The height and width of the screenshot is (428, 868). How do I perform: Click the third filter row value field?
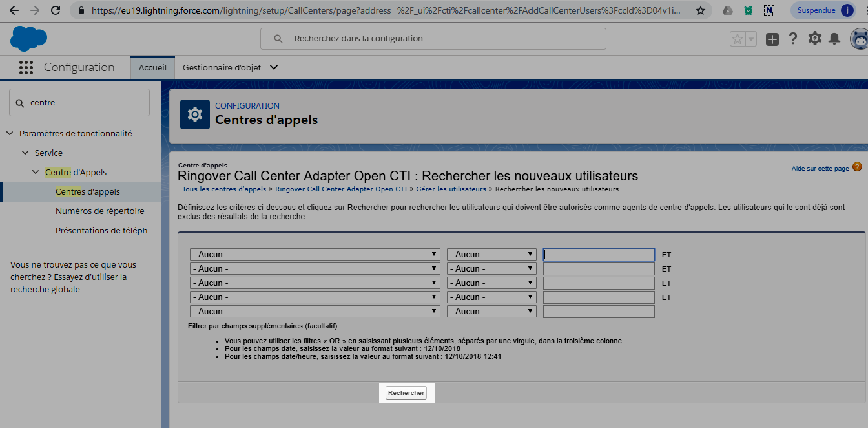tap(599, 283)
